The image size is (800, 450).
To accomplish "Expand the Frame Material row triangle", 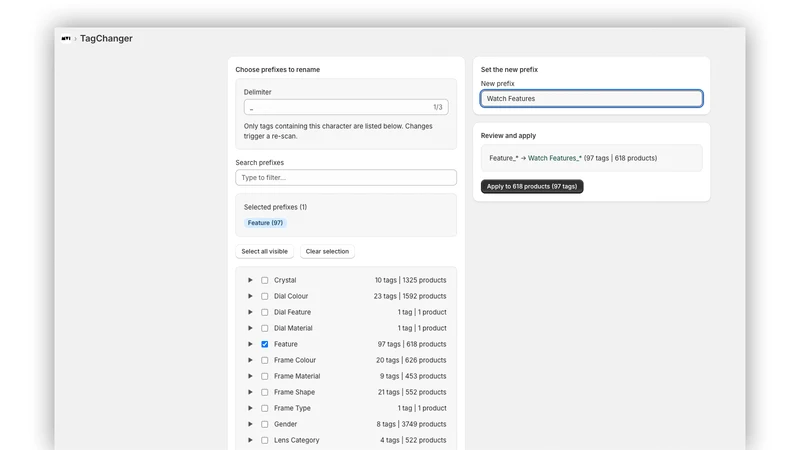I will pos(250,376).
